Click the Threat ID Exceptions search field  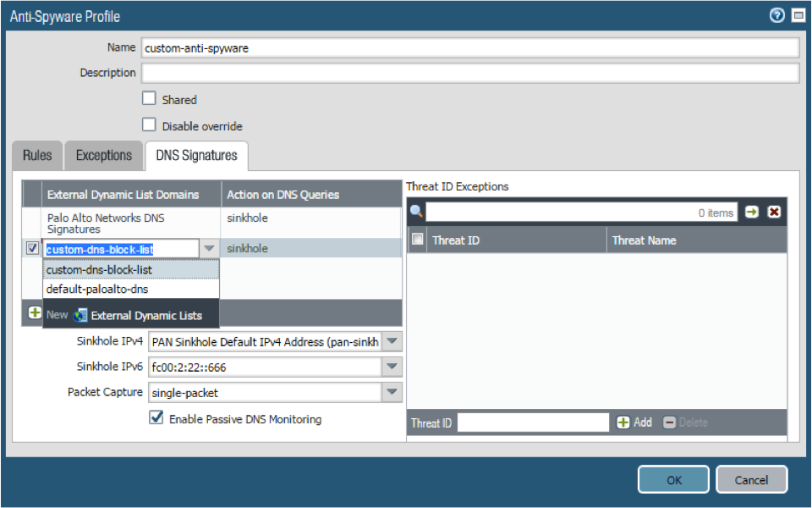point(582,212)
